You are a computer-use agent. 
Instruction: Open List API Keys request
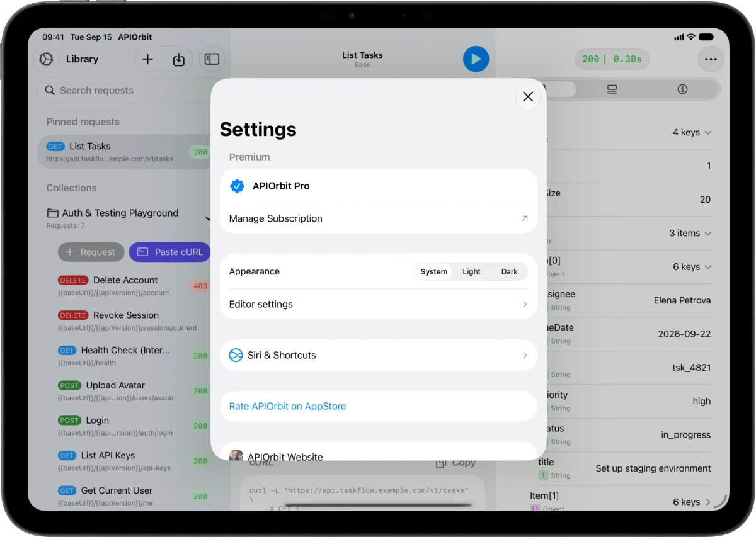click(132, 461)
